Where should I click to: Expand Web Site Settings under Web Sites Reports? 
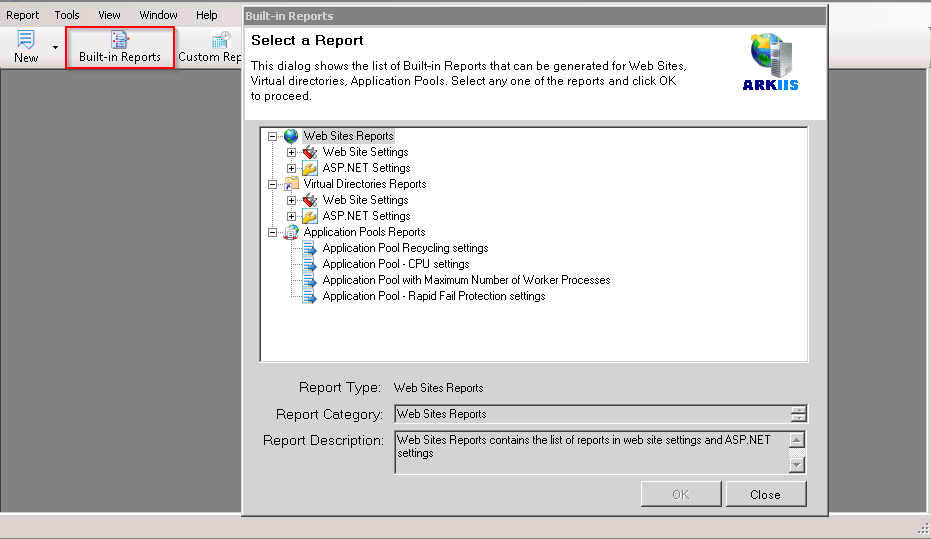292,152
